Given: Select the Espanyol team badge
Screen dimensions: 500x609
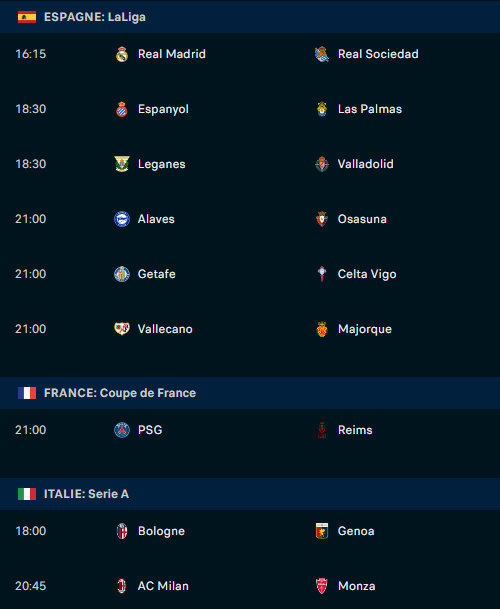Looking at the screenshot, I should point(122,109).
